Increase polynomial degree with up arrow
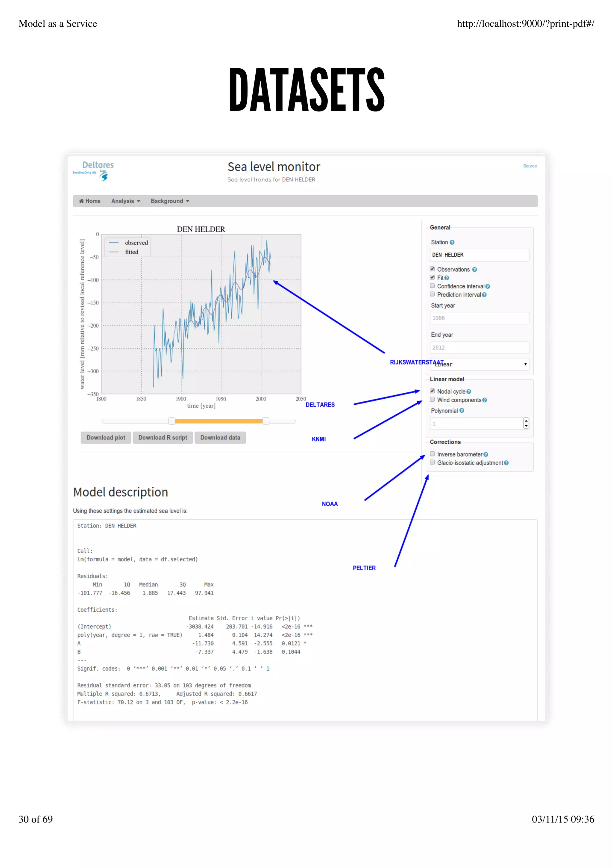Screen dimensions: 613x868 click(526, 421)
